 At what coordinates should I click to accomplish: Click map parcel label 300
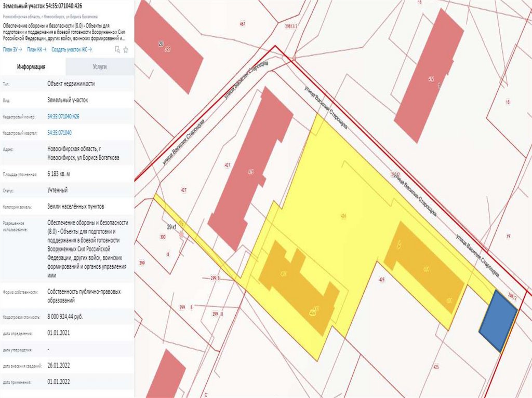pos(163,237)
